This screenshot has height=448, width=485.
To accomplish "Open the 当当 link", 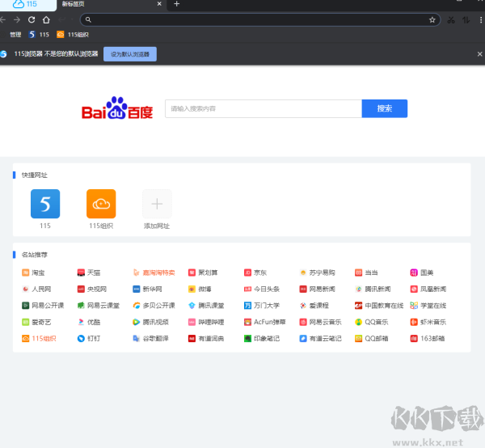I will click(x=366, y=273).
